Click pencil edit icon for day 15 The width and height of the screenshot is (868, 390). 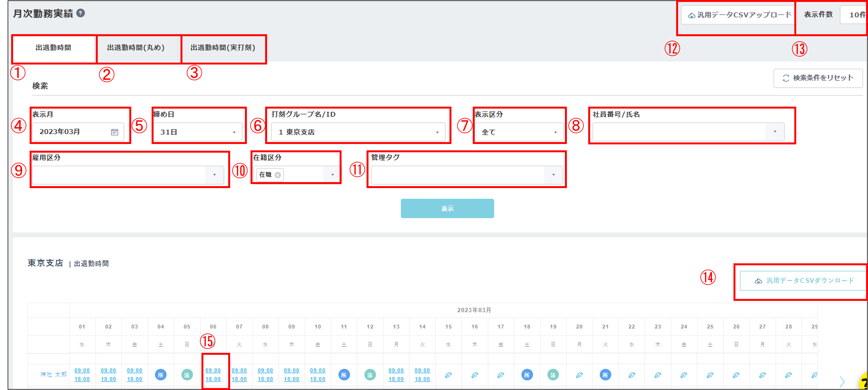(448, 375)
